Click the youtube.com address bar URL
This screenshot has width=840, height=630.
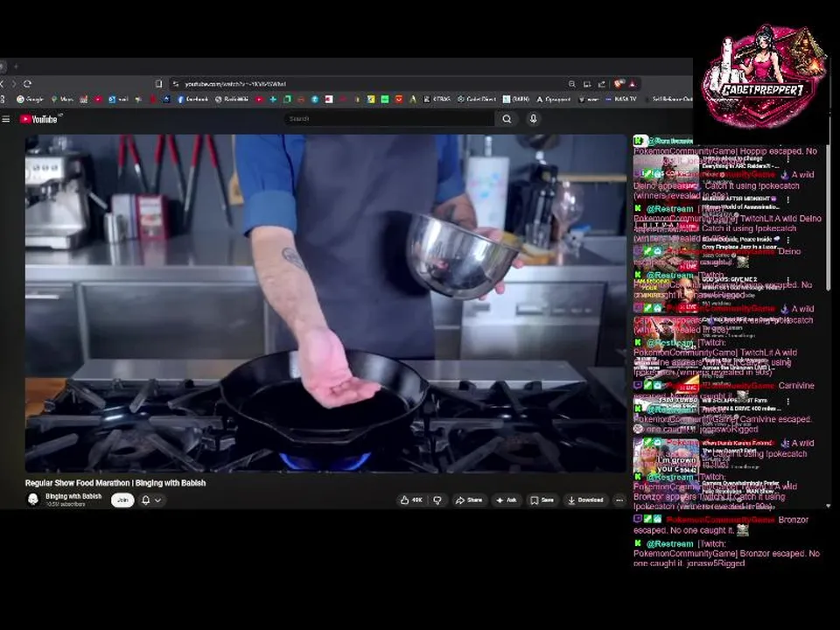pos(235,84)
